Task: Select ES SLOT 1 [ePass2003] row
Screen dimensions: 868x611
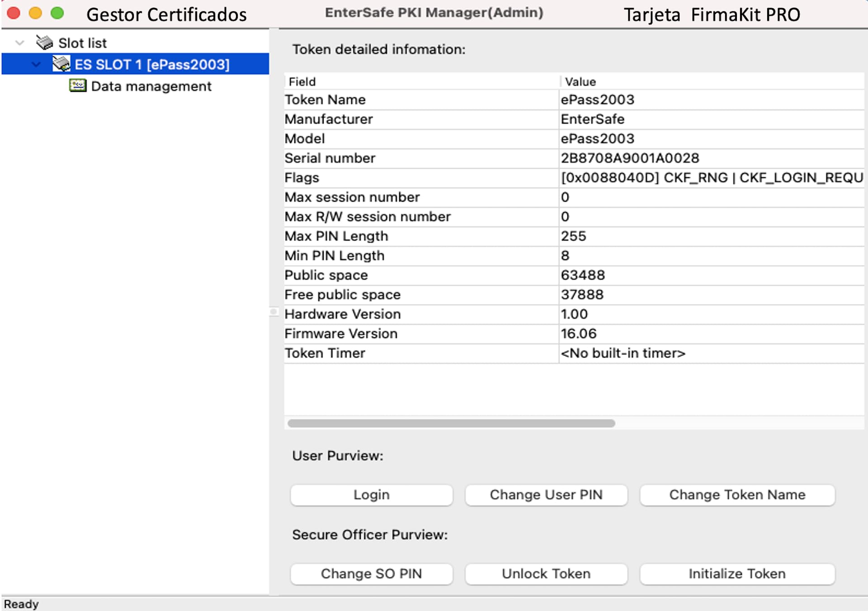Action: click(x=135, y=64)
